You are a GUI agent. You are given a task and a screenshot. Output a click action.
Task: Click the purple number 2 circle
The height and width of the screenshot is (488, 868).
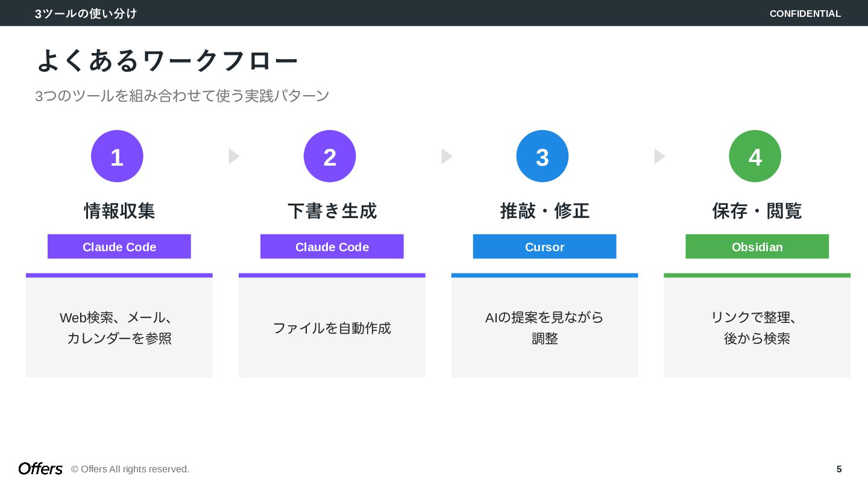(x=330, y=156)
